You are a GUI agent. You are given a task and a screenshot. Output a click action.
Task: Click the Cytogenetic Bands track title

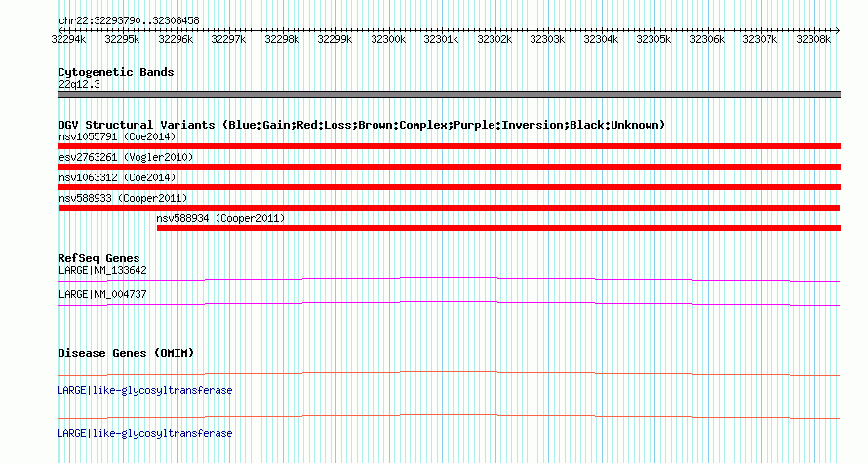pos(116,72)
